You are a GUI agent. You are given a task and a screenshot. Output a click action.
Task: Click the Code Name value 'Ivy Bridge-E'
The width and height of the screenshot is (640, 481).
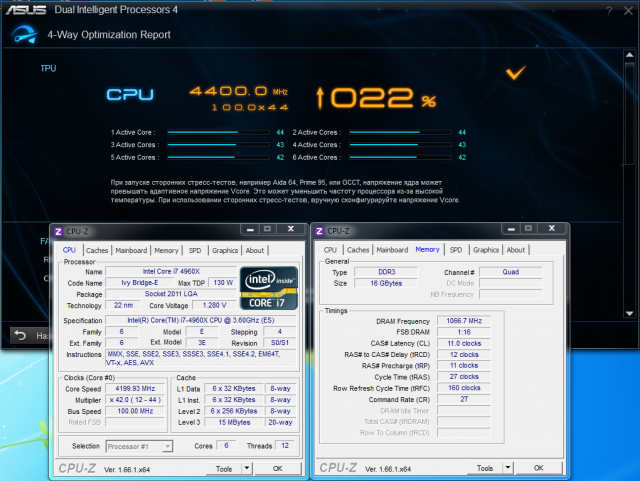(140, 283)
